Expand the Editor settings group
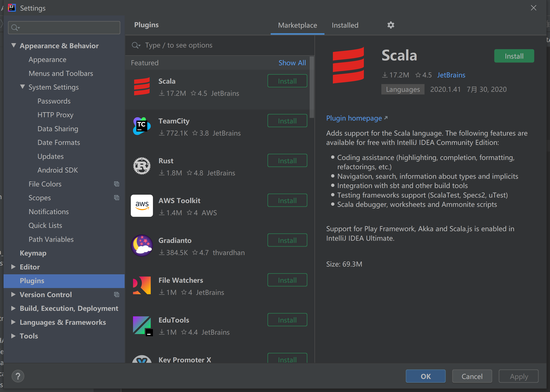This screenshot has width=550, height=392. click(14, 267)
